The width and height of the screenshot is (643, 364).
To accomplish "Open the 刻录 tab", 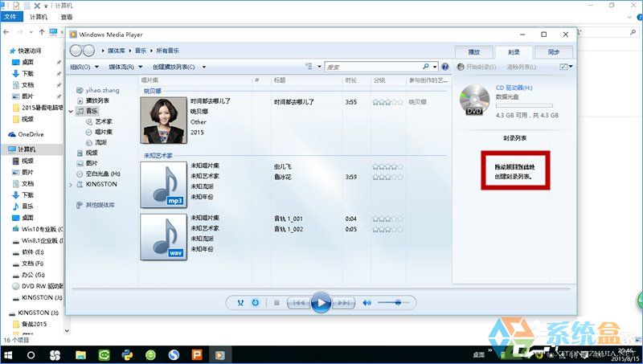I will pyautogui.click(x=514, y=52).
